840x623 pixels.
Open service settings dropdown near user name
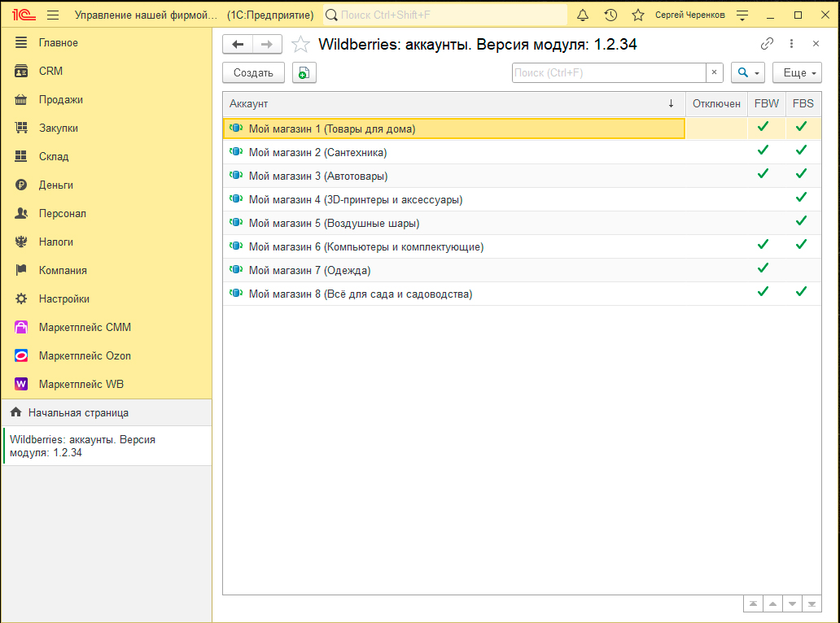point(742,15)
